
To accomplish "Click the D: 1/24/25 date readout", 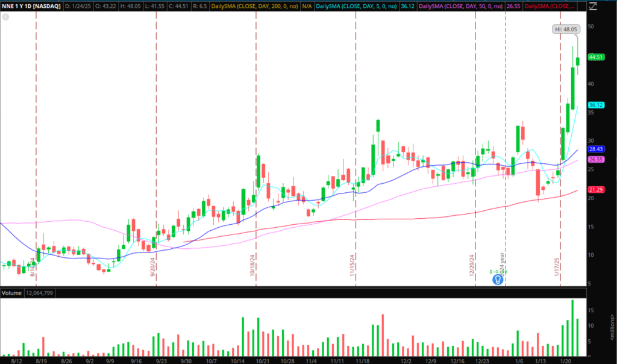I will pyautogui.click(x=78, y=6).
